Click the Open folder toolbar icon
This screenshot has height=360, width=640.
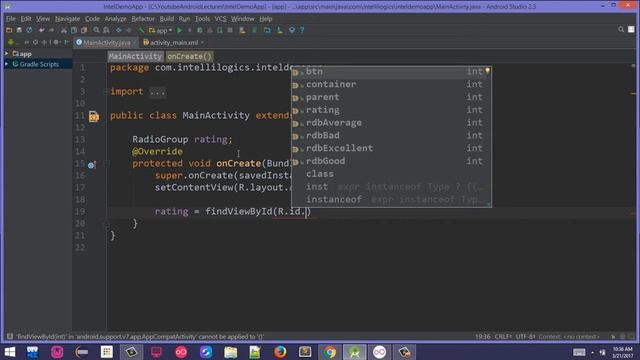pyautogui.click(x=9, y=30)
